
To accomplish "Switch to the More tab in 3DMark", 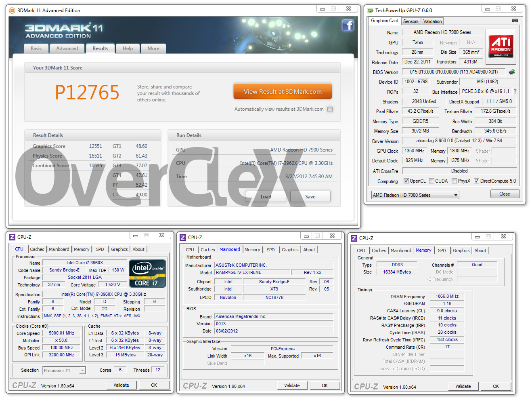I will click(153, 48).
